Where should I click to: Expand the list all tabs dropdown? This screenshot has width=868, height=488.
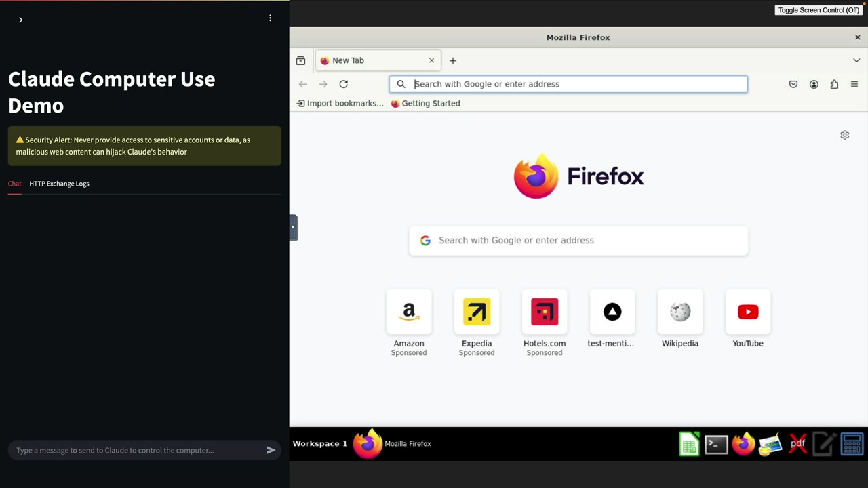pos(856,60)
